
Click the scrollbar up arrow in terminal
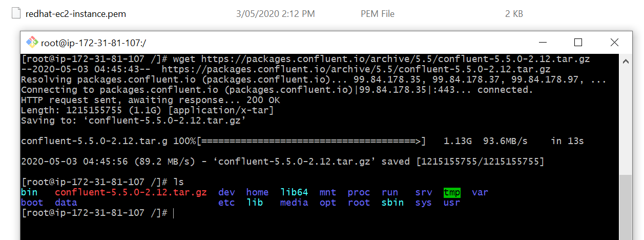(x=625, y=62)
